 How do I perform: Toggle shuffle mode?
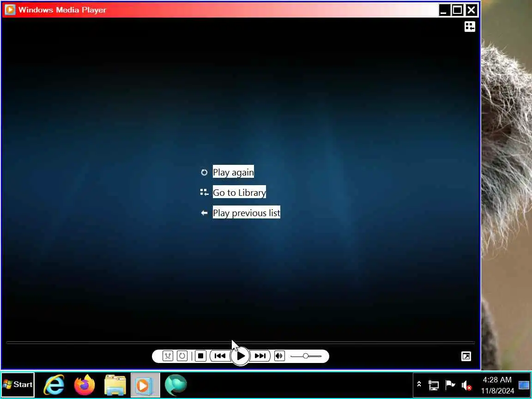(168, 356)
